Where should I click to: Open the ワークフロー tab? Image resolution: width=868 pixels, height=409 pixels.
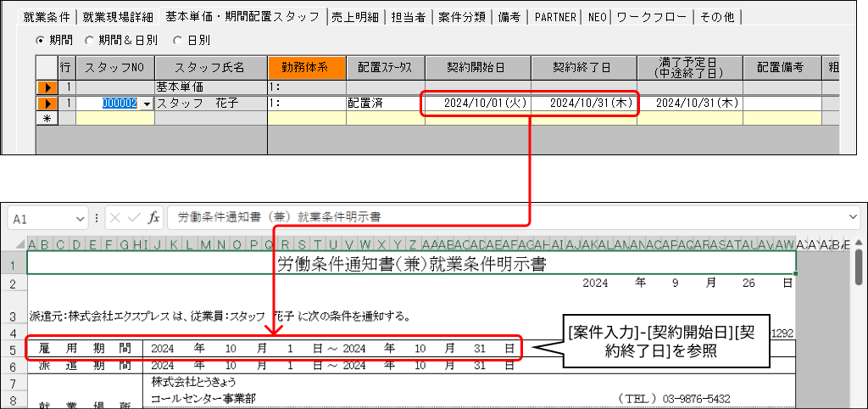pos(653,17)
